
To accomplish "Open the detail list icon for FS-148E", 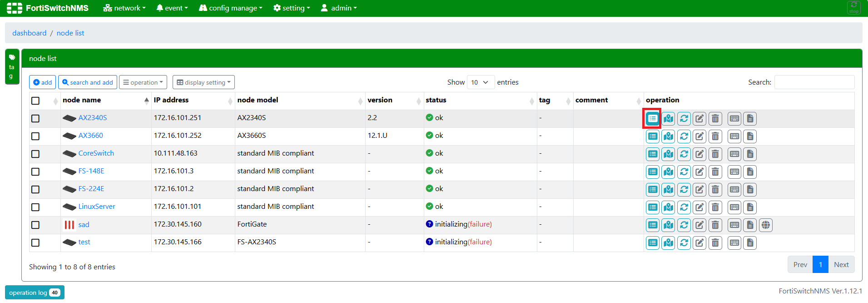I will coord(652,172).
